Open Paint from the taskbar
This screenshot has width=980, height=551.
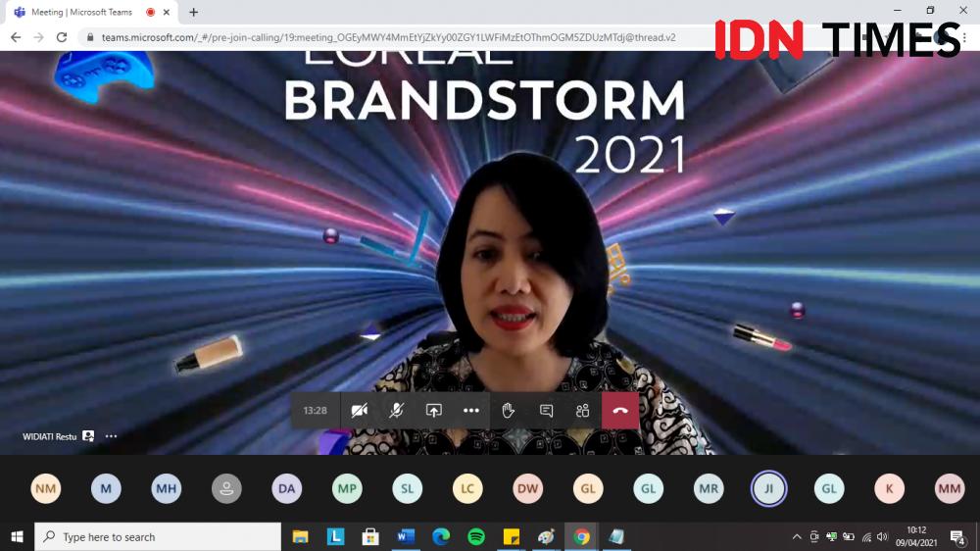[x=546, y=536]
